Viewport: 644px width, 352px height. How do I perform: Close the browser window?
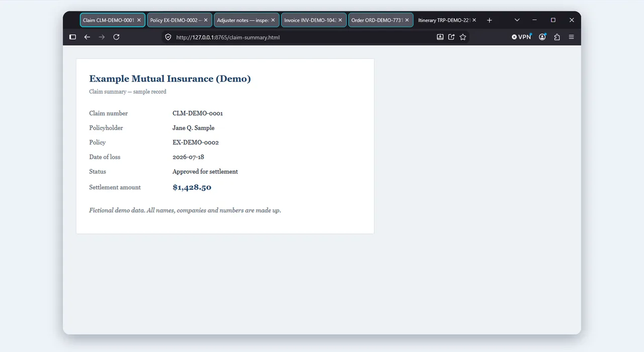coord(572,20)
